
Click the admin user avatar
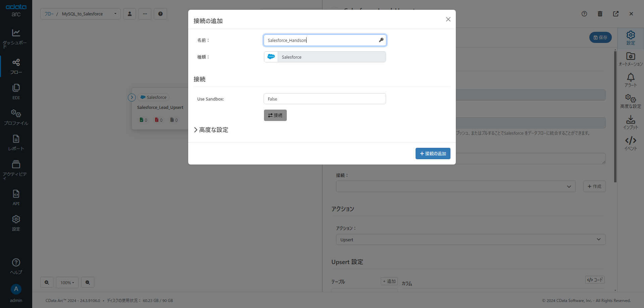(16, 289)
